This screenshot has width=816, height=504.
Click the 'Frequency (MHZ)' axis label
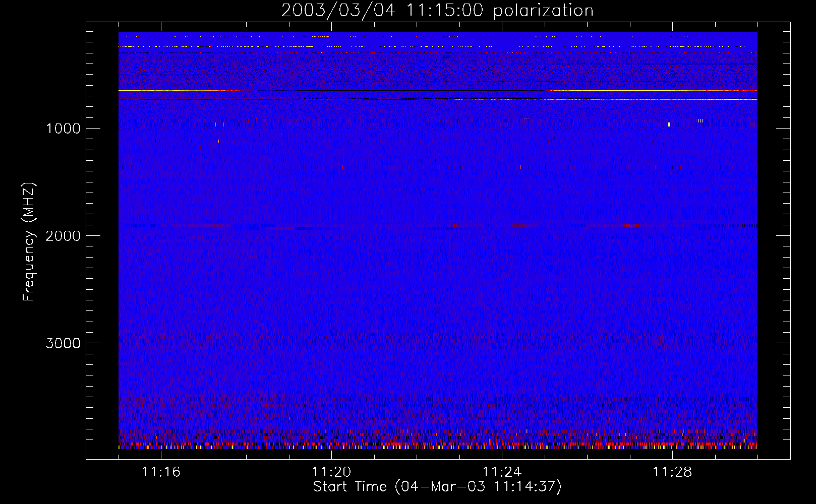pyautogui.click(x=29, y=242)
